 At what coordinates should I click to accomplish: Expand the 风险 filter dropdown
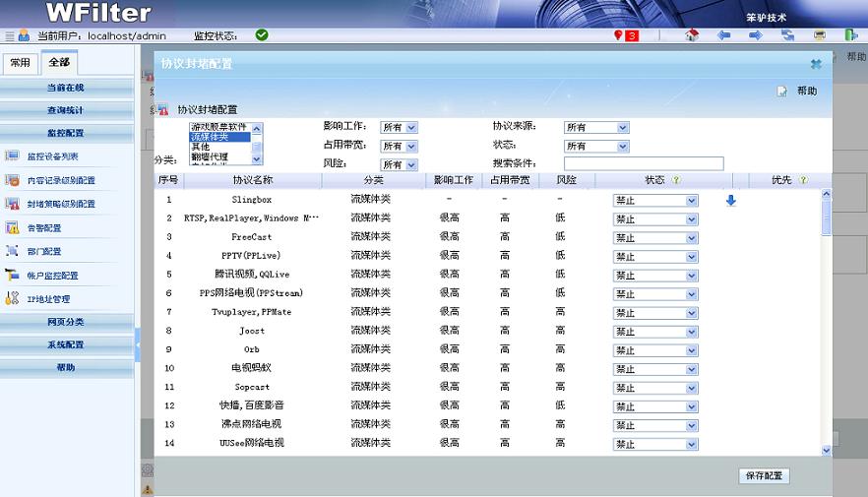(400, 164)
